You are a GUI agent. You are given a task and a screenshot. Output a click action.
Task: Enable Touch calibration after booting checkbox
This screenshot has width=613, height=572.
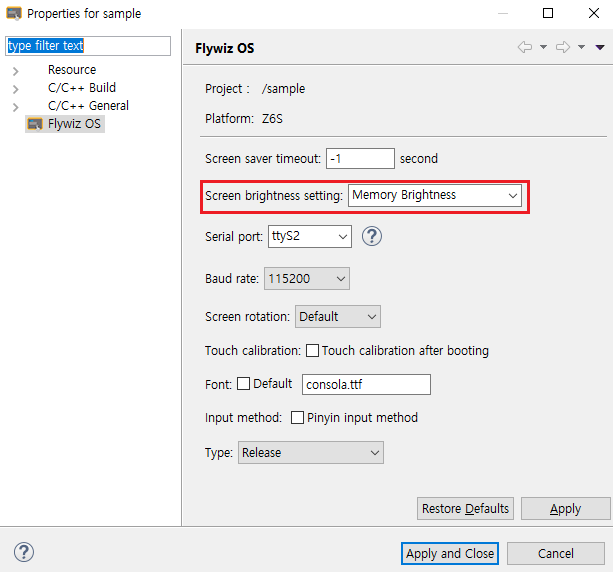312,350
